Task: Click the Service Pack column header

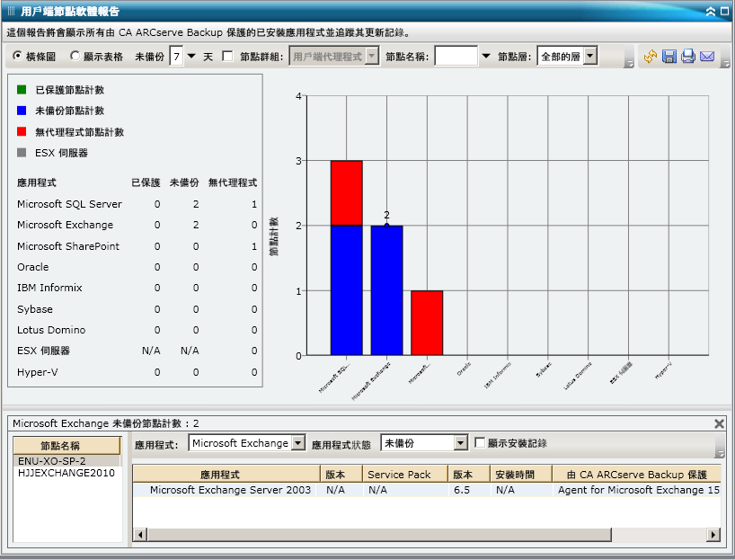Action: [x=405, y=475]
